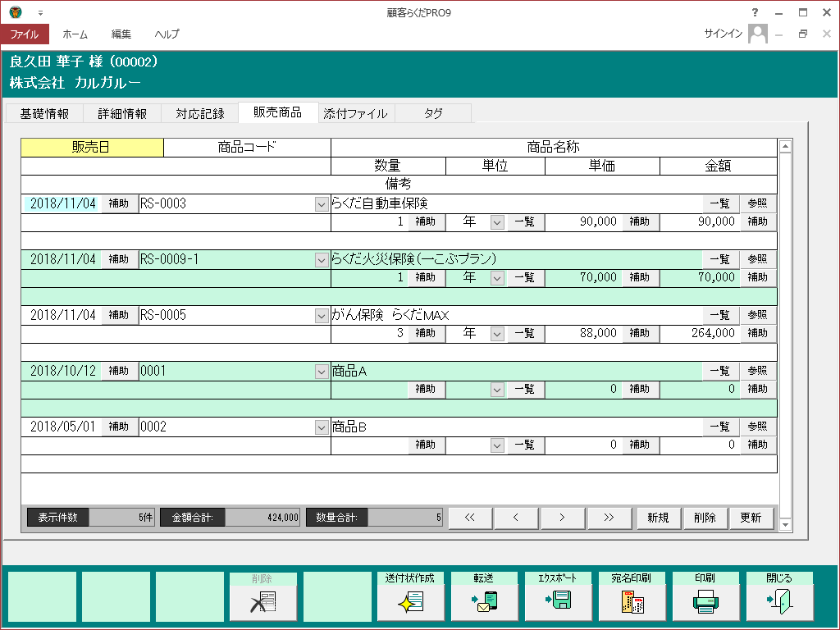Click 補助 next to date for RS-0003
Image resolution: width=840 pixels, height=630 pixels.
pos(119,203)
